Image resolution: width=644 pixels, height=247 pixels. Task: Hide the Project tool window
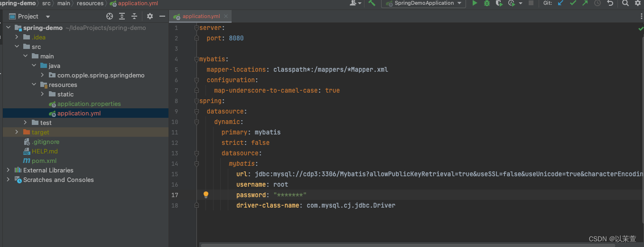point(162,16)
